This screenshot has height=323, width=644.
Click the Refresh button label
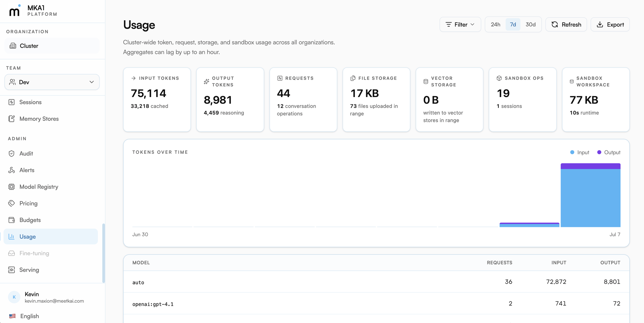pyautogui.click(x=571, y=24)
